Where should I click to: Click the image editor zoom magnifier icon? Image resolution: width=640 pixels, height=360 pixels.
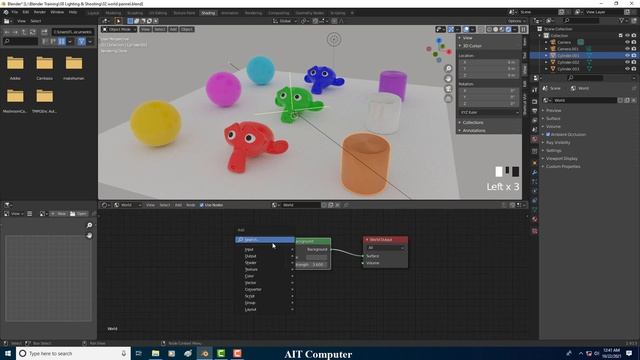point(89,225)
